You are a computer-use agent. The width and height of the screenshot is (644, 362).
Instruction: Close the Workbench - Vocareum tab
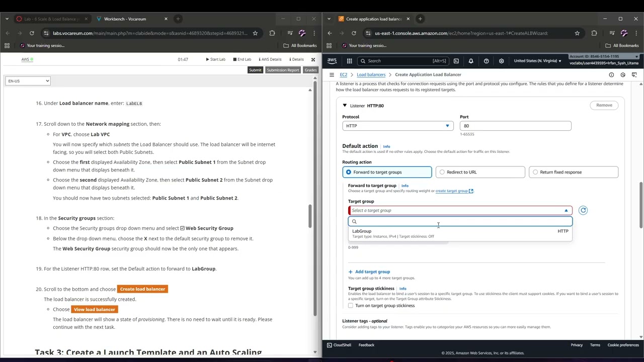pos(166,19)
